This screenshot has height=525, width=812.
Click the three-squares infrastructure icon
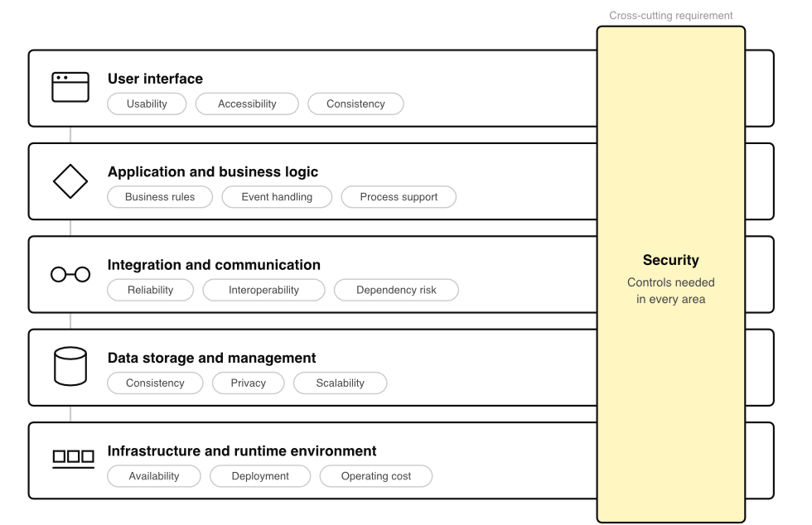tap(74, 458)
